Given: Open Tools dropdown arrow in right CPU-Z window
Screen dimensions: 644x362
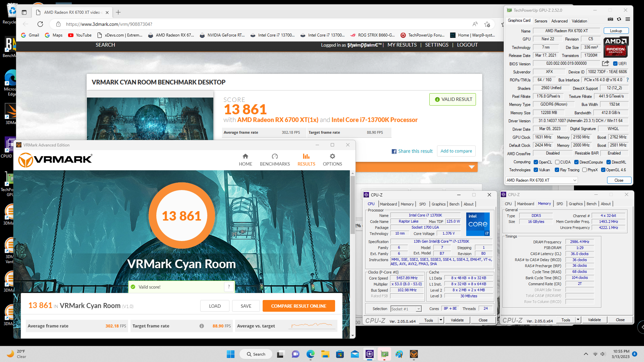Looking at the screenshot, I should (578, 320).
